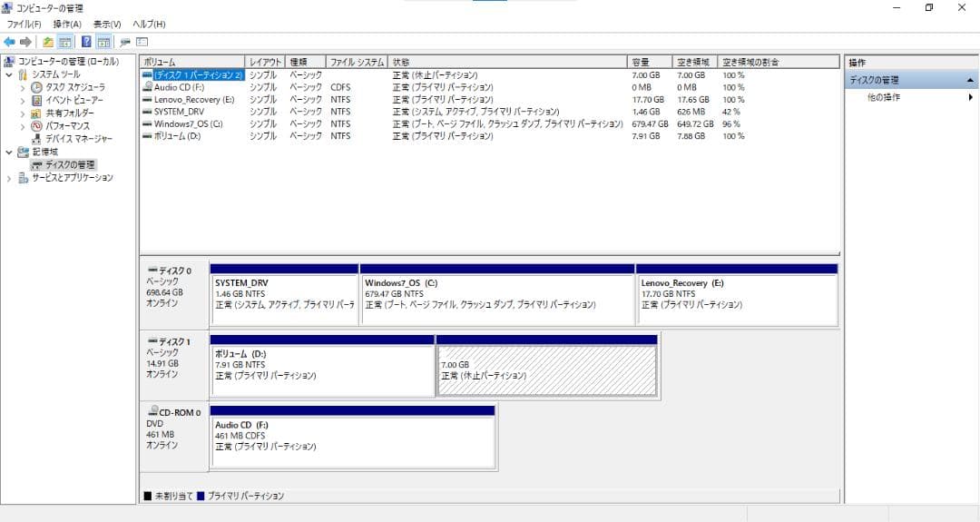Viewport: 980px width, 522px height.
Task: Open the 表示(V) menu
Action: coord(107,24)
